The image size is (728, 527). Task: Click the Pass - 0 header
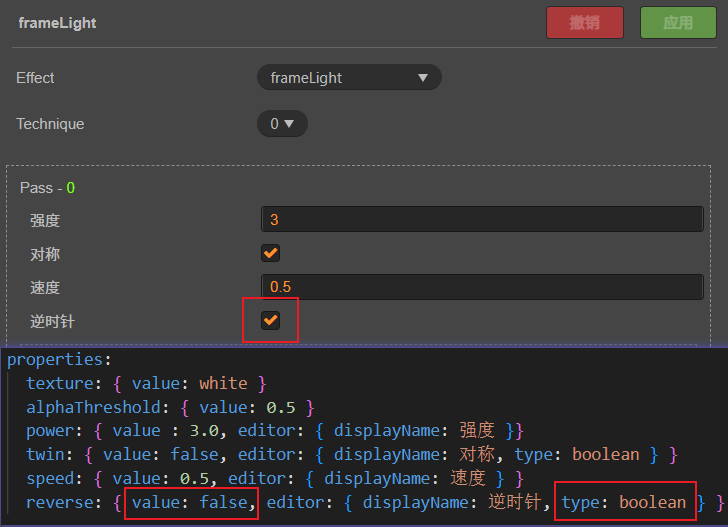[47, 188]
